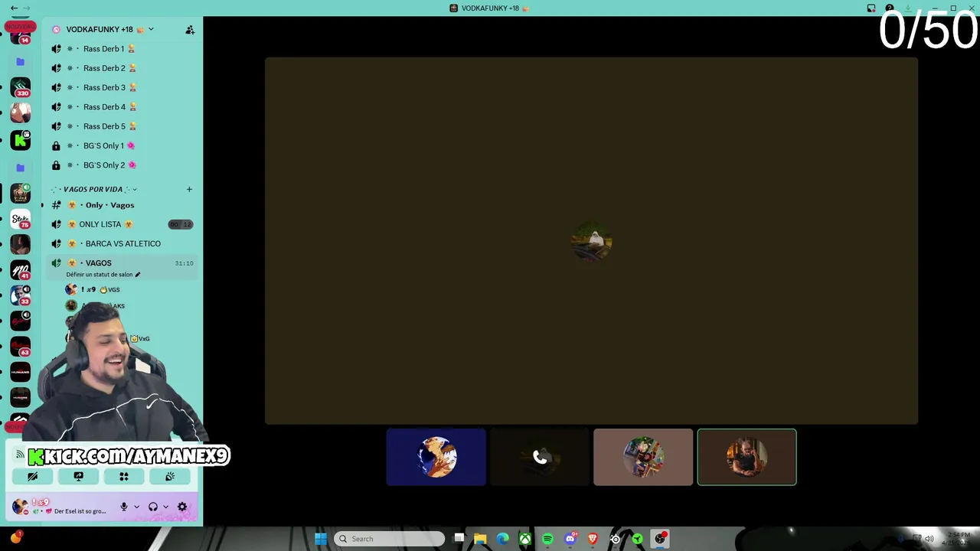Select the blue avatar participant tile

pos(436,457)
